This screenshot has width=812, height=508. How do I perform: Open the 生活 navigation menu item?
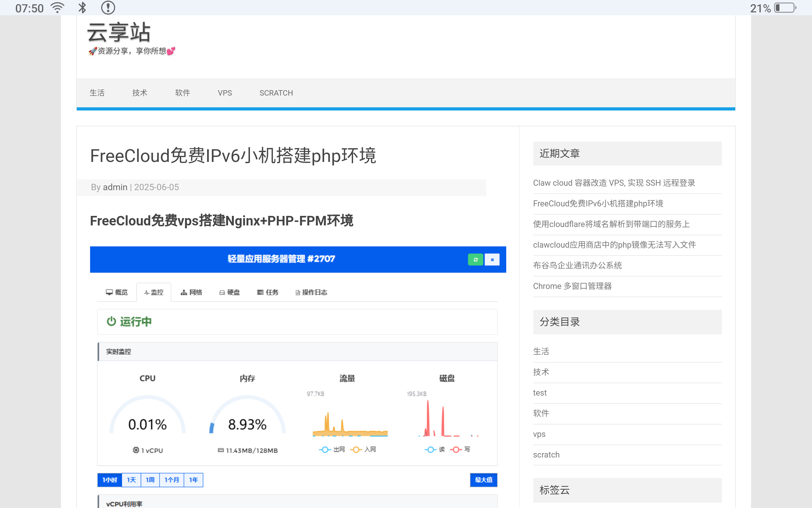[x=97, y=93]
